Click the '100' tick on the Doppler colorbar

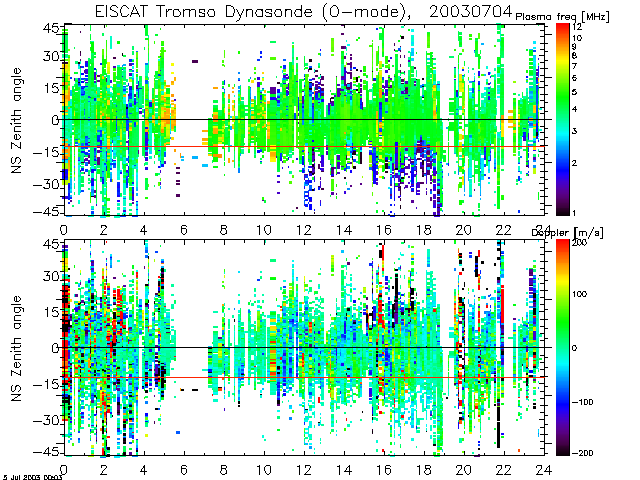click(580, 294)
